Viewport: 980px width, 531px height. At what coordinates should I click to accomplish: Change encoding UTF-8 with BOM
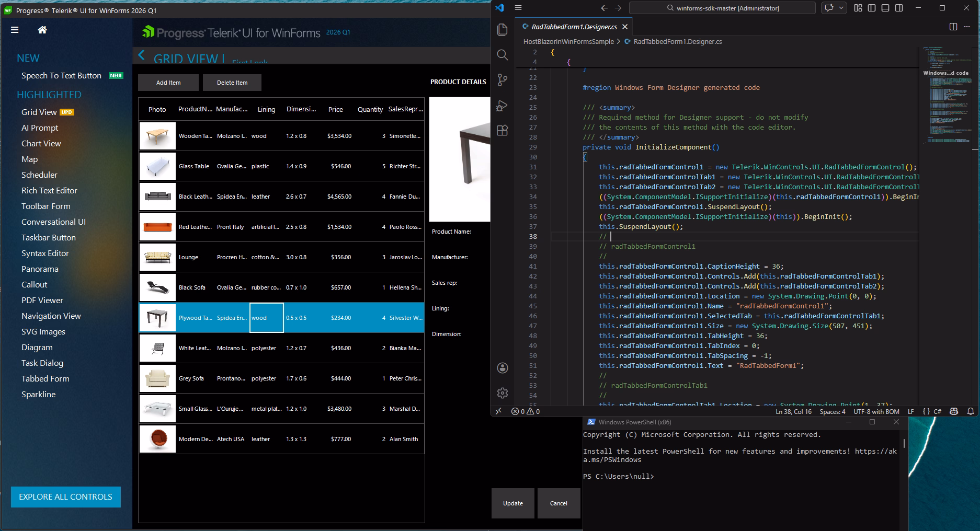point(876,411)
